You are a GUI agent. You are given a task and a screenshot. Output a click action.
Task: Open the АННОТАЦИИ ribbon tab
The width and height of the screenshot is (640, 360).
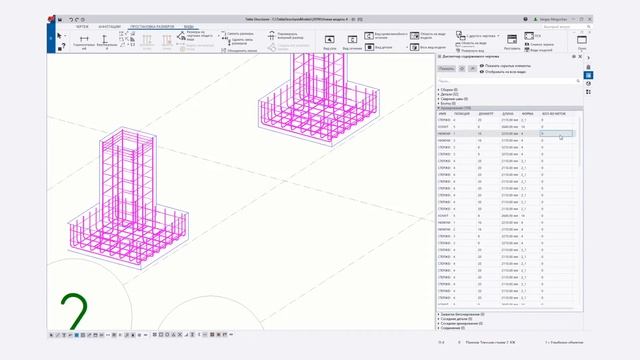tap(109, 27)
